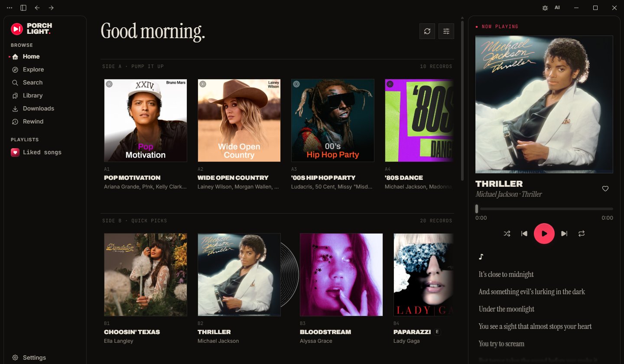
Task: Open the AI button in title bar
Action: (x=557, y=8)
